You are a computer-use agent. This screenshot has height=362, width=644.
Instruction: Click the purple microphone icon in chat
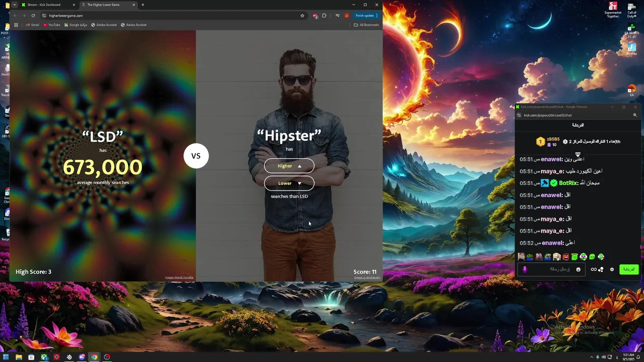point(525,269)
